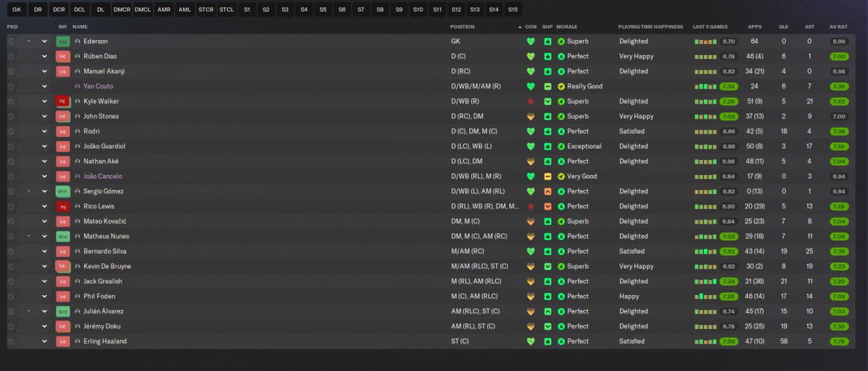Select the GK position slot tab
Viewport: 868px width, 371px height.
pyautogui.click(x=16, y=9)
